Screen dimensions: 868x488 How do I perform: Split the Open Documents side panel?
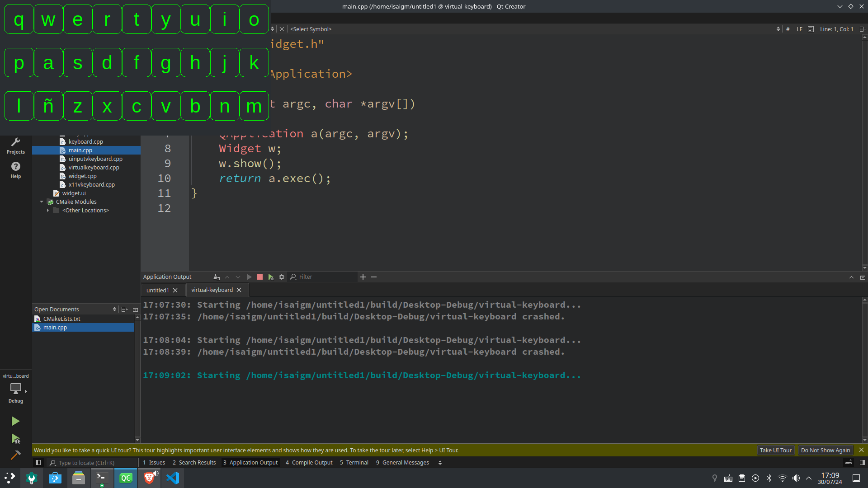pyautogui.click(x=124, y=309)
